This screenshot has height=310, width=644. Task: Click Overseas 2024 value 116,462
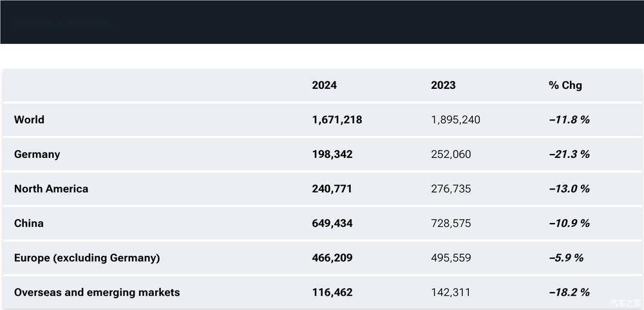332,293
